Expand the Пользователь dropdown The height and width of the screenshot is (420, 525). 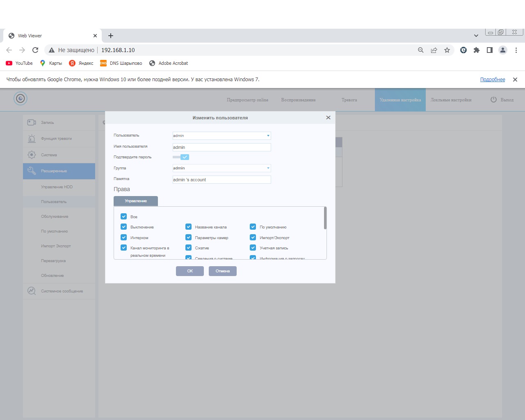[268, 136]
